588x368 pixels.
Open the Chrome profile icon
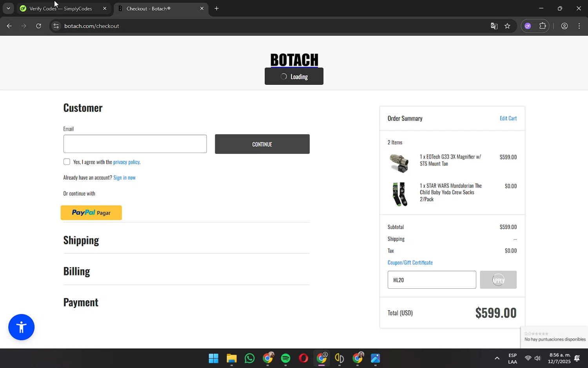click(x=564, y=26)
